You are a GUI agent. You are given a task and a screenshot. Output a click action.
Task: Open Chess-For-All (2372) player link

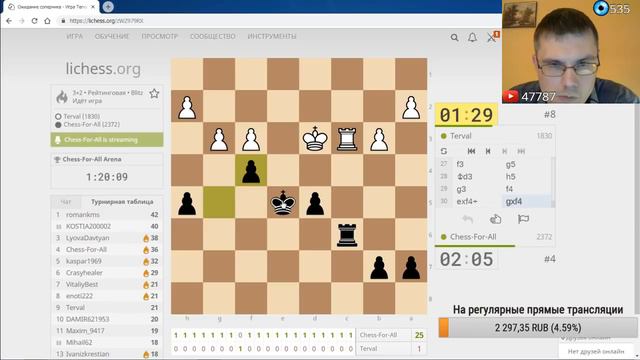91,124
